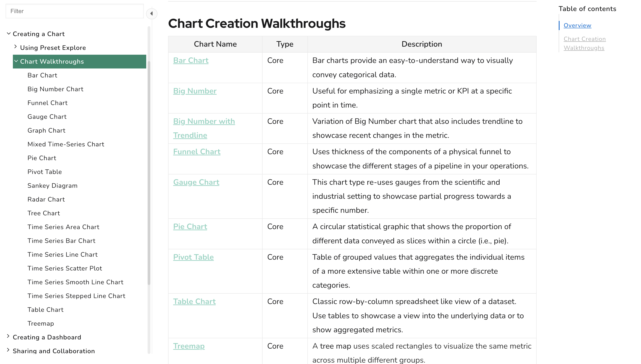The height and width of the screenshot is (364, 641).
Task: Select Sankey Diagram in the sidebar
Action: (x=52, y=186)
